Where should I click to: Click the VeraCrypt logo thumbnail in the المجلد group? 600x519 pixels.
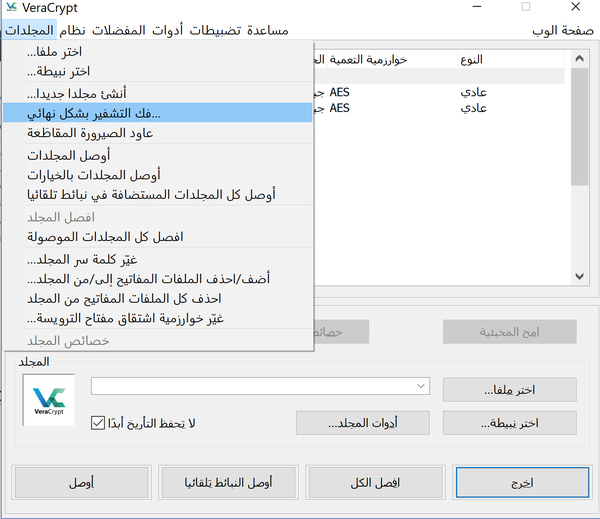pos(49,400)
